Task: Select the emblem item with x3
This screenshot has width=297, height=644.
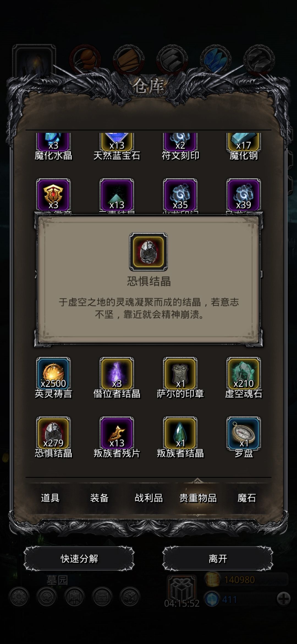Action: click(53, 195)
